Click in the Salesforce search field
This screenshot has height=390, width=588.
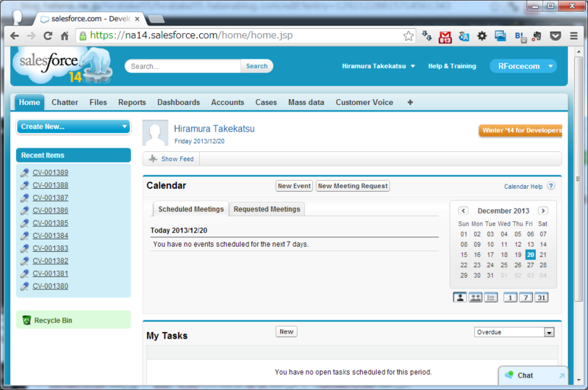pos(184,66)
